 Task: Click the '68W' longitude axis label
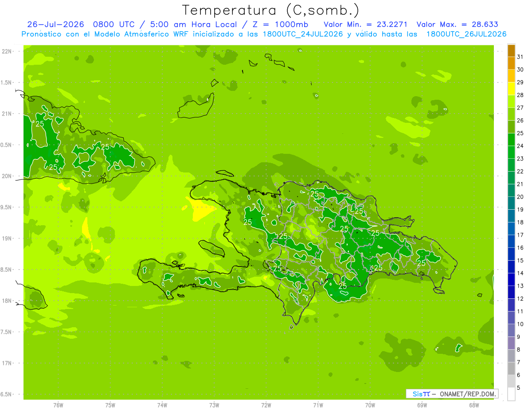coord(474,405)
